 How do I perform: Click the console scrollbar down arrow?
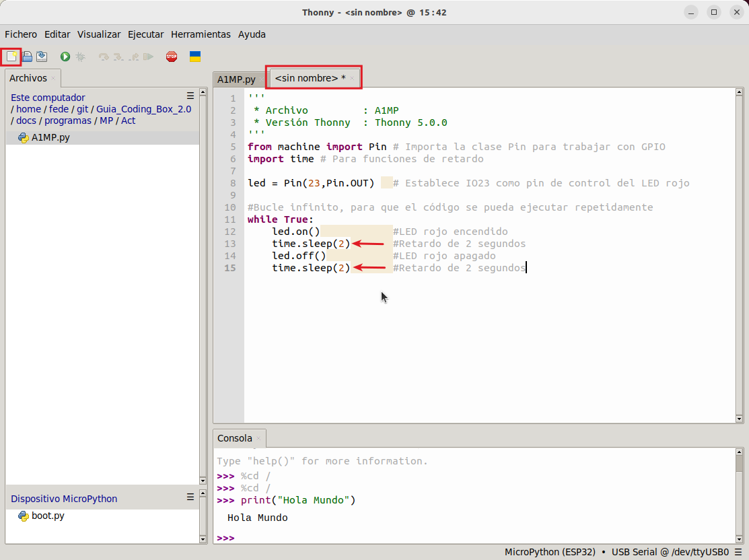point(739,539)
